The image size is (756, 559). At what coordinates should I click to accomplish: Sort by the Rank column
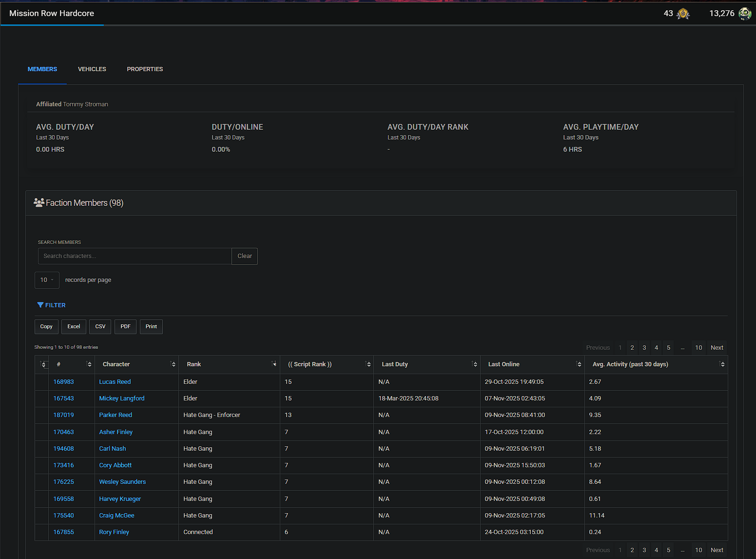point(229,364)
